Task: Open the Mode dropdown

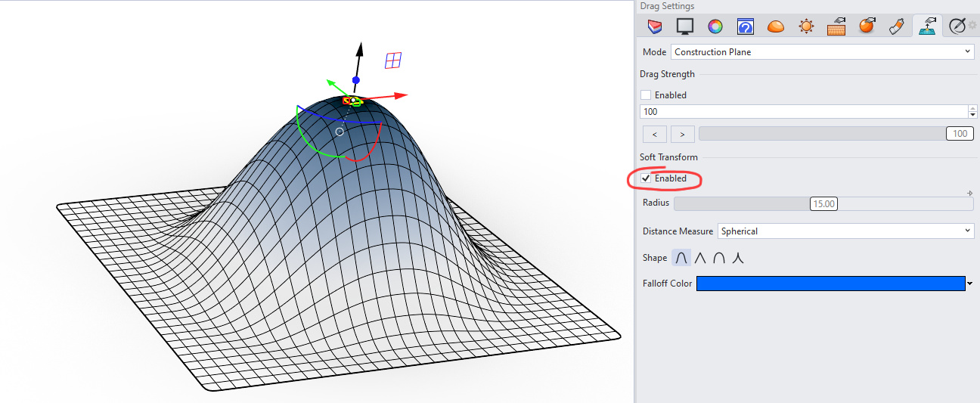Action: pos(822,52)
